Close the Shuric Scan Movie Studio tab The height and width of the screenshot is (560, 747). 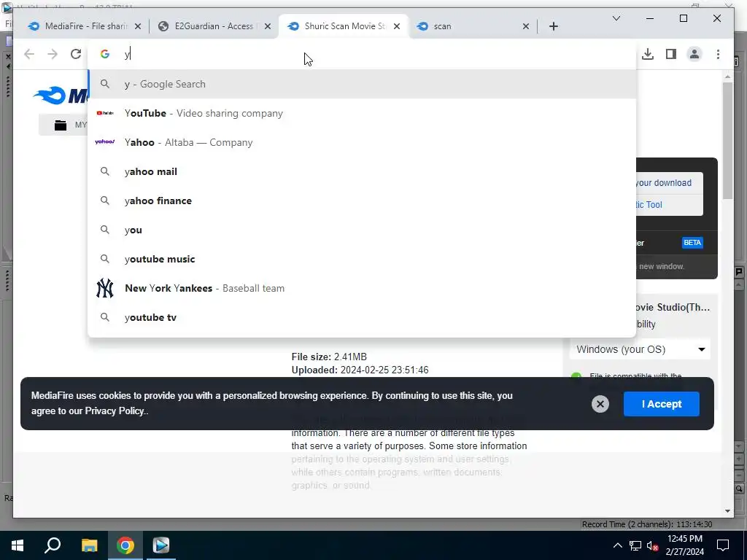coord(397,26)
